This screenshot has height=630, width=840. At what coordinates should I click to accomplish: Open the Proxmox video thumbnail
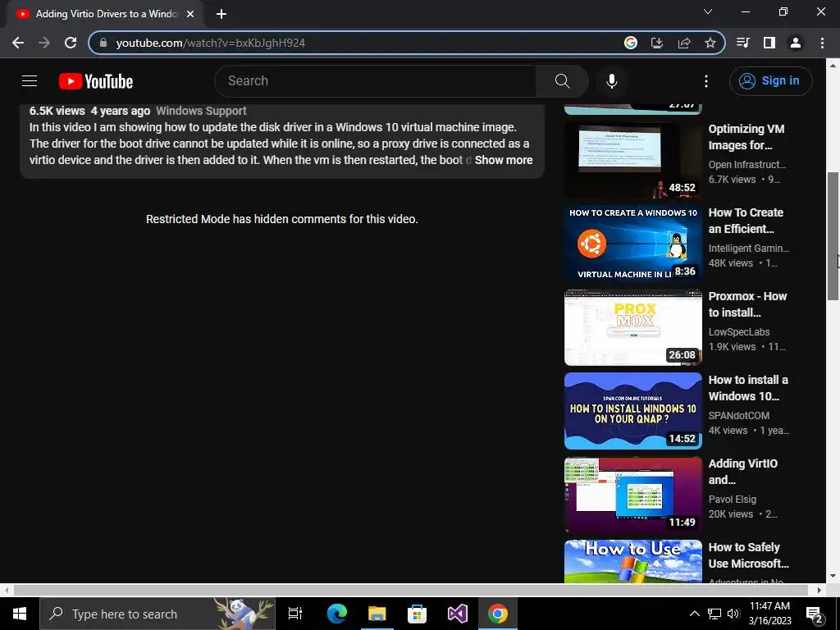[x=632, y=327]
